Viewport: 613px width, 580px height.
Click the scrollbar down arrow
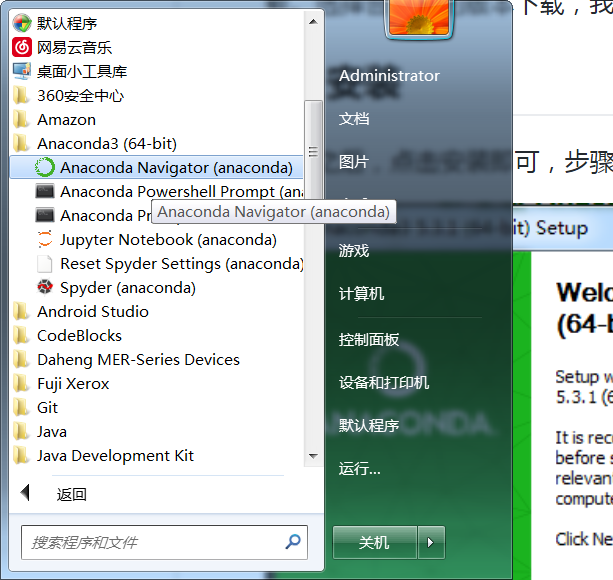tap(313, 456)
